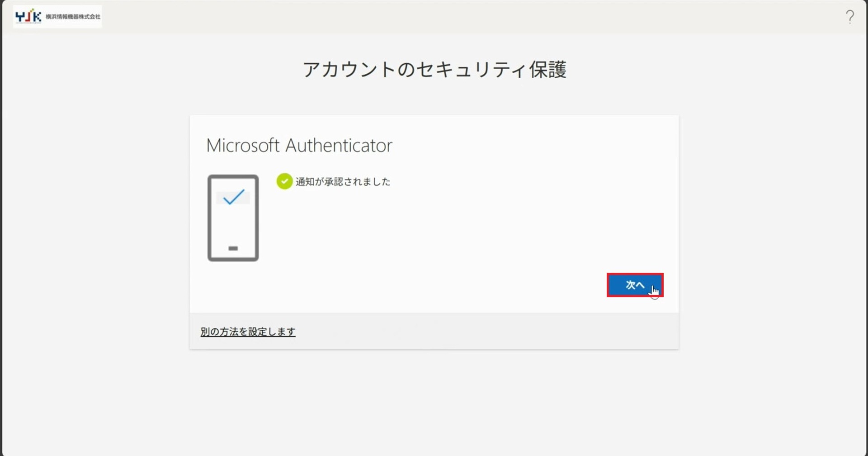Open the help question mark icon
The width and height of the screenshot is (868, 456).
tap(850, 17)
